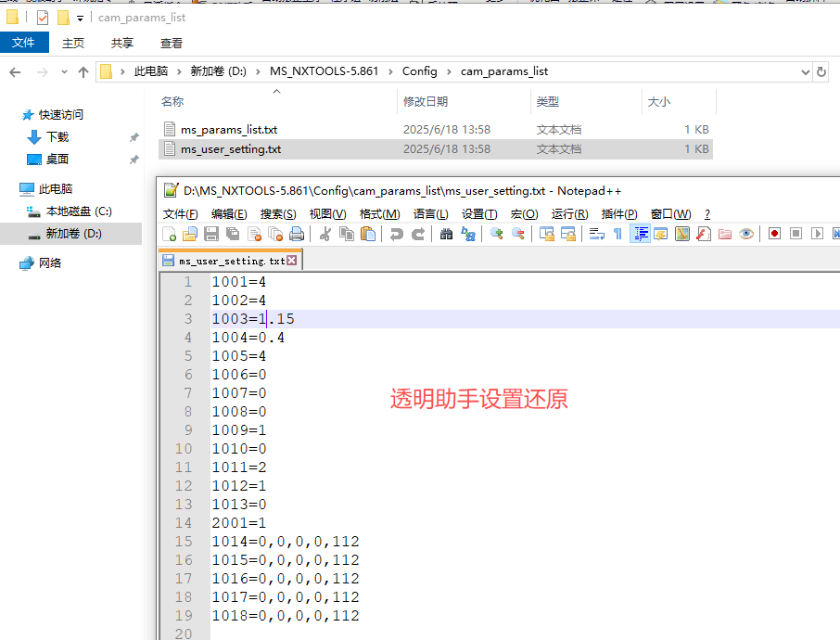This screenshot has width=840, height=640.
Task: Create new file in Notepad++ toolbar
Action: 170,234
